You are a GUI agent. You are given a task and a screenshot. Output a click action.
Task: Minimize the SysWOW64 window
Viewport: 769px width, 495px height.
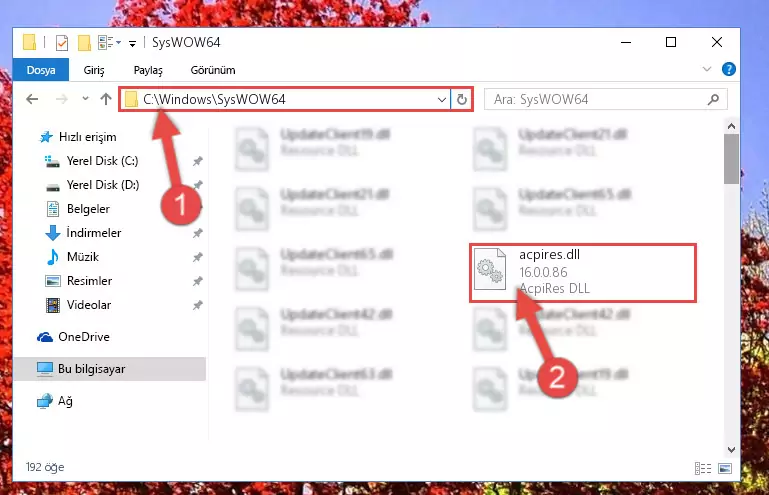[x=626, y=43]
